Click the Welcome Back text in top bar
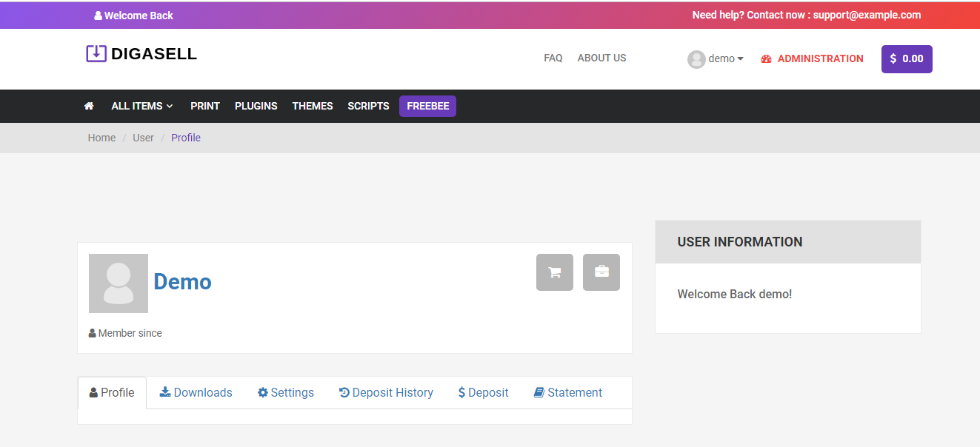The image size is (980, 447). coord(139,15)
